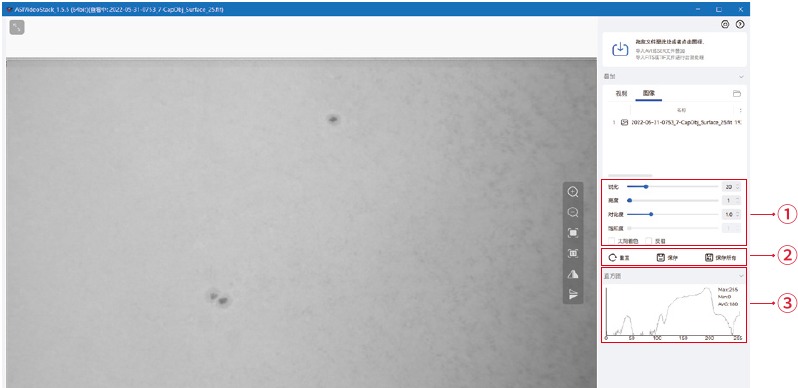Screen dimensions: 798x388
Task: Maximize the ASIVideoStack window
Action: point(719,9)
